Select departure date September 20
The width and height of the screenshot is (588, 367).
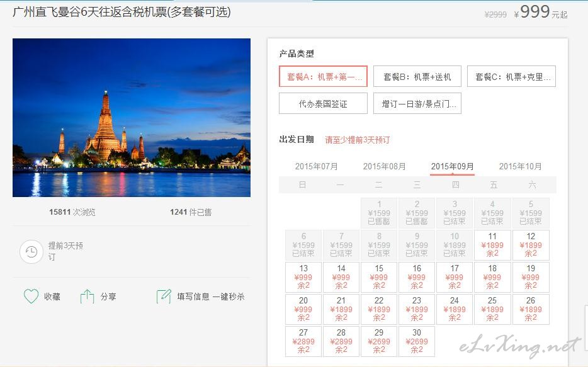[x=303, y=309]
